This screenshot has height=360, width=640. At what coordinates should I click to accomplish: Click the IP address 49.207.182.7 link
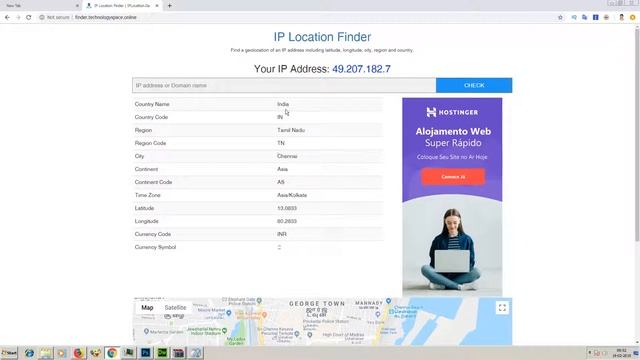(x=361, y=69)
